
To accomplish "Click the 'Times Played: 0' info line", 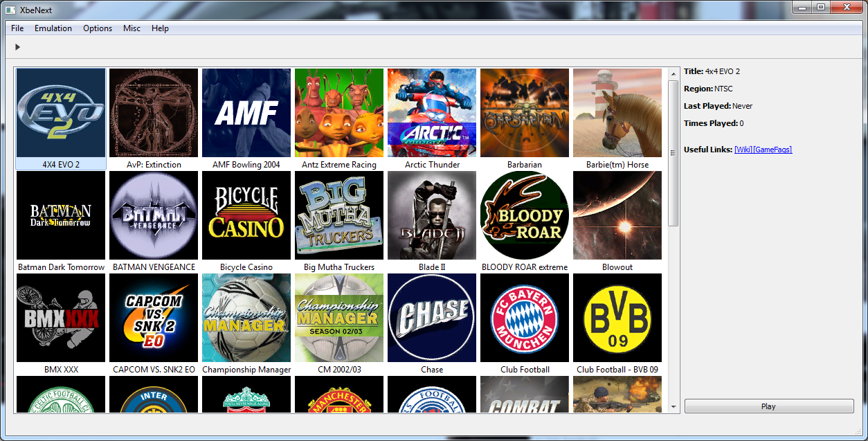I will [x=714, y=123].
